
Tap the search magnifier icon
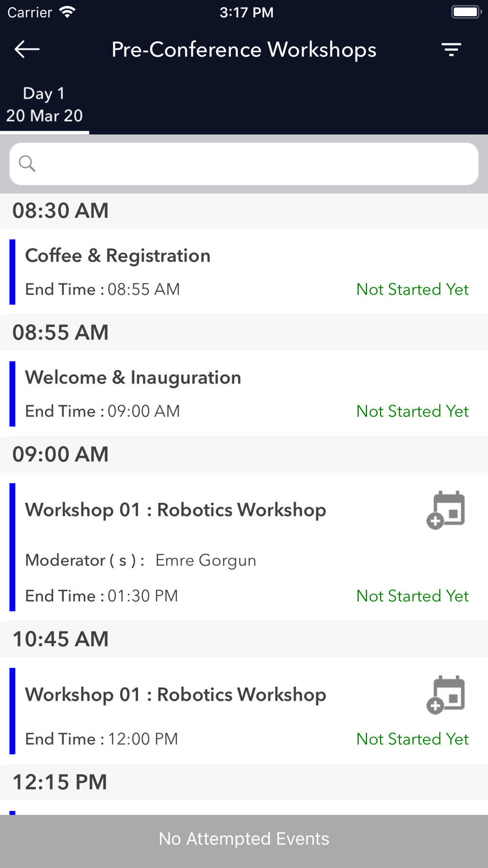pos(27,164)
